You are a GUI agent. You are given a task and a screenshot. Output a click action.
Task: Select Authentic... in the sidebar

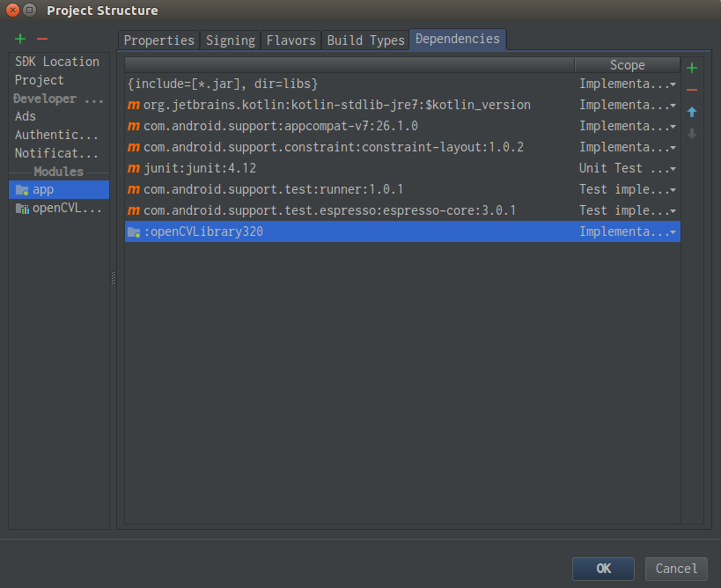tap(56, 135)
